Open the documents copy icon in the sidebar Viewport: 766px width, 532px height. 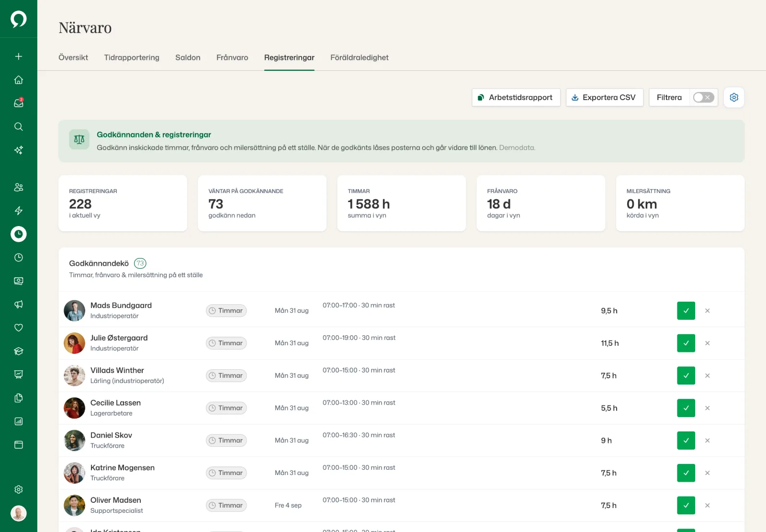(19, 398)
